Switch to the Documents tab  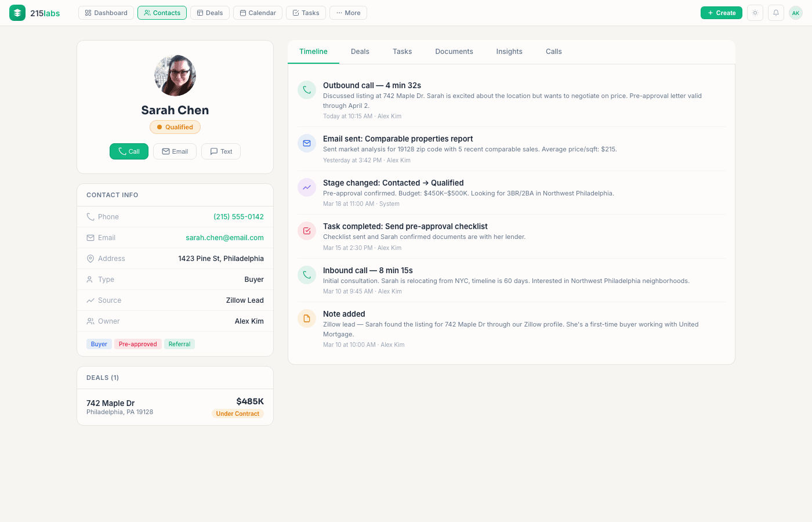pos(454,51)
